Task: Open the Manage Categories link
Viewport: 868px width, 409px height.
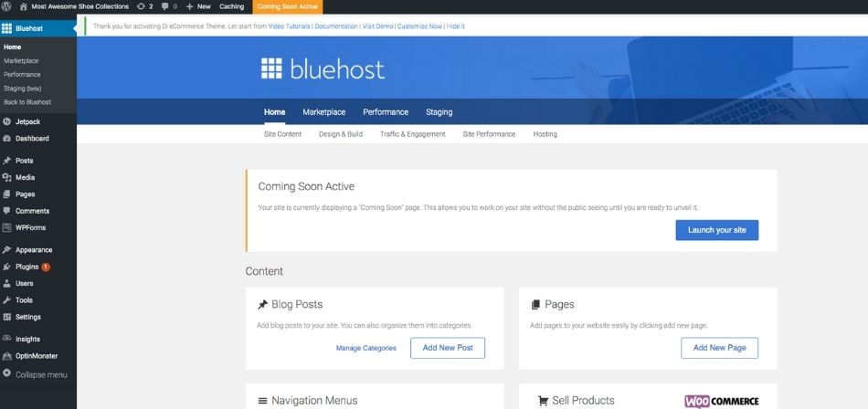Action: tap(365, 348)
